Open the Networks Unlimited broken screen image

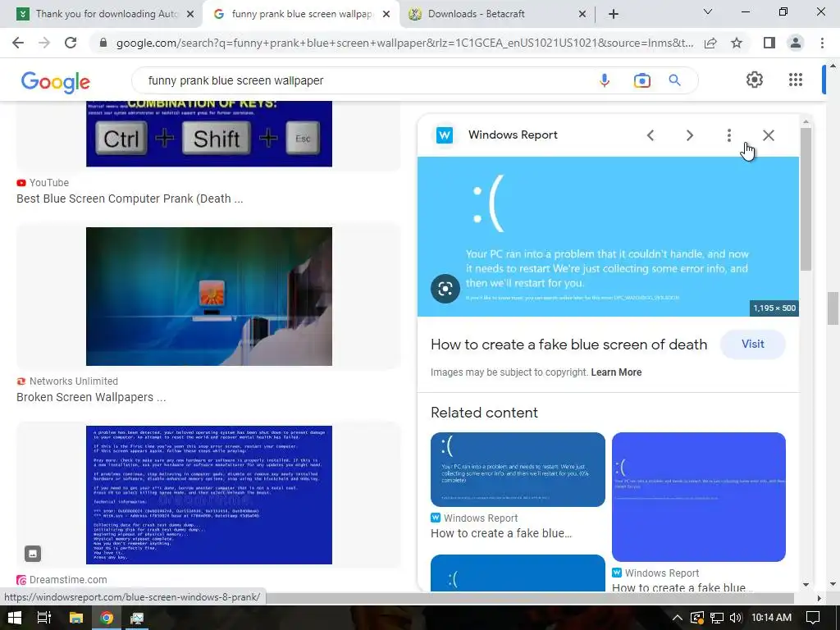(209, 296)
